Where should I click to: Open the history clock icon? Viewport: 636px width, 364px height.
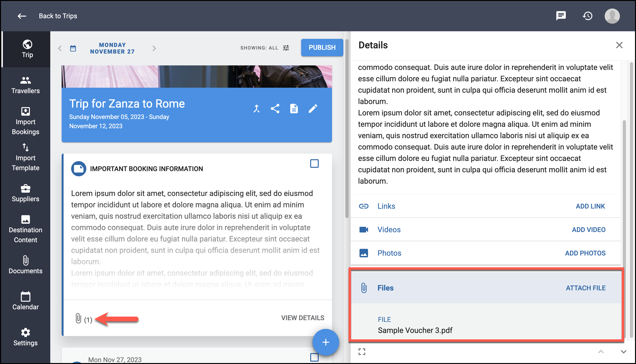coord(587,16)
